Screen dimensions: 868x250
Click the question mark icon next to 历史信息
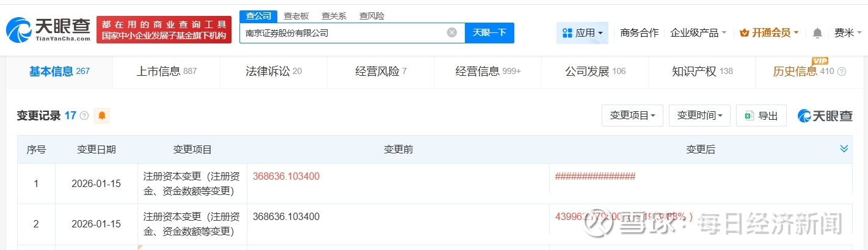click(x=842, y=72)
